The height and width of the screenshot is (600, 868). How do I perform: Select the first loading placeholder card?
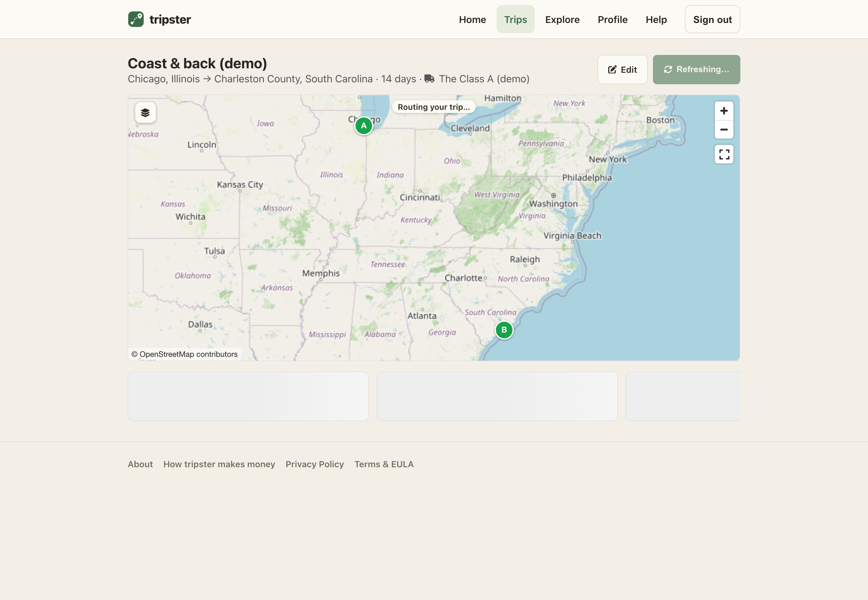point(248,396)
